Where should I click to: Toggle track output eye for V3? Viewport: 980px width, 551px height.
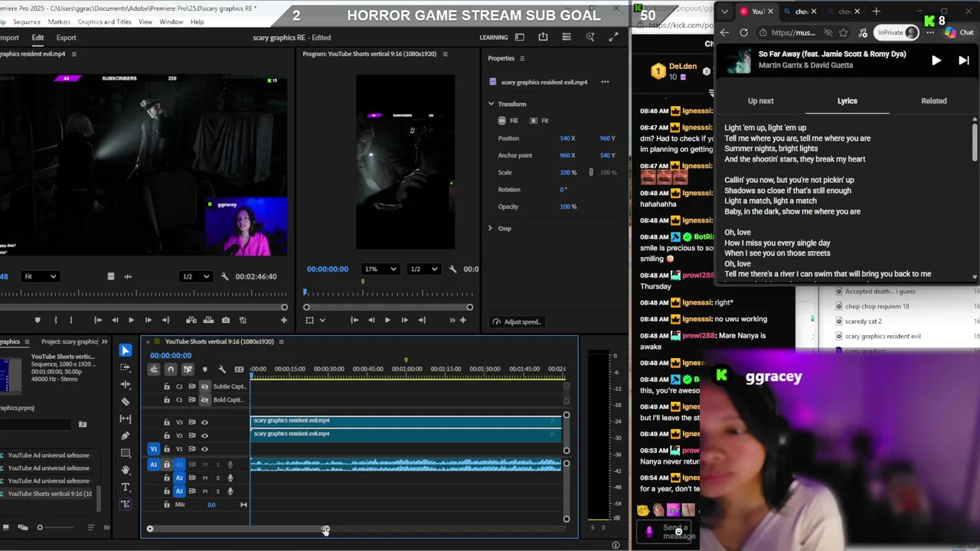[204, 422]
